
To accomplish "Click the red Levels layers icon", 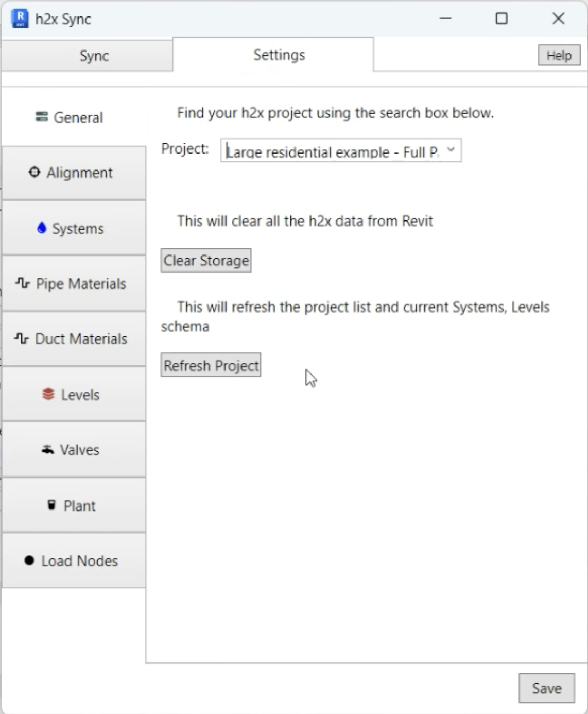I will point(48,394).
